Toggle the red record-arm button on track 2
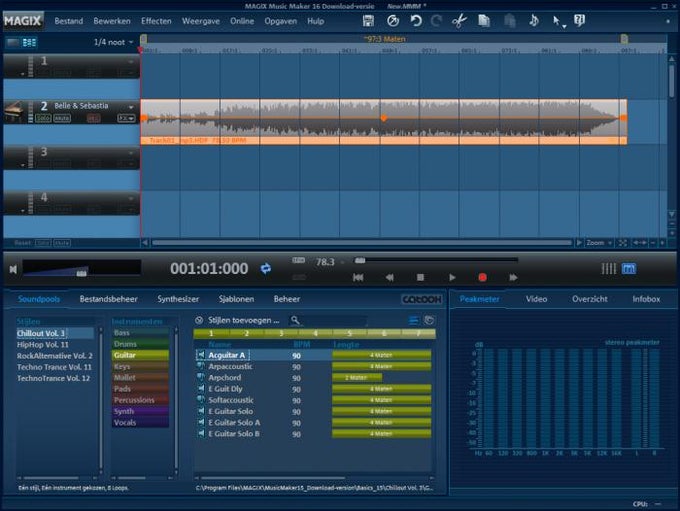The height and width of the screenshot is (511, 680). click(x=93, y=118)
